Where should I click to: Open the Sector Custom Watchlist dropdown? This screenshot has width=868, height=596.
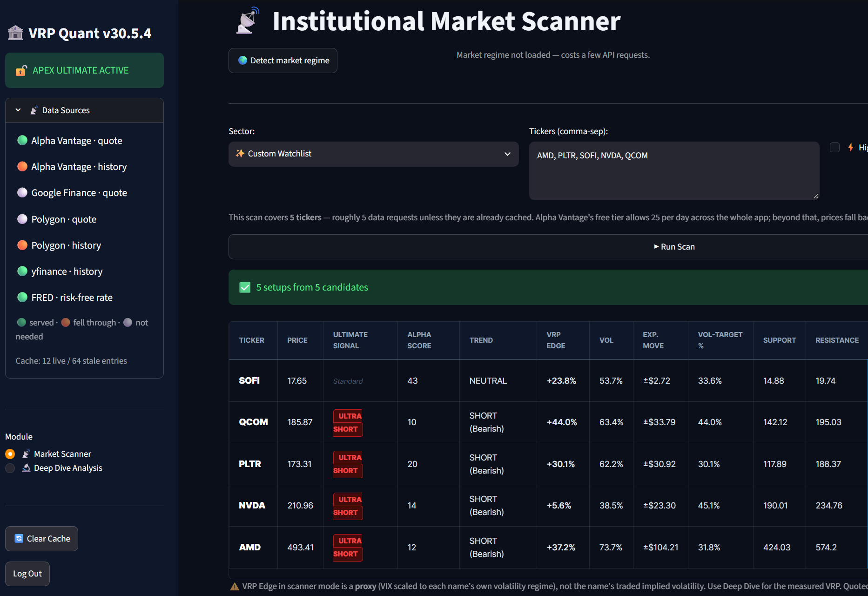click(x=373, y=154)
